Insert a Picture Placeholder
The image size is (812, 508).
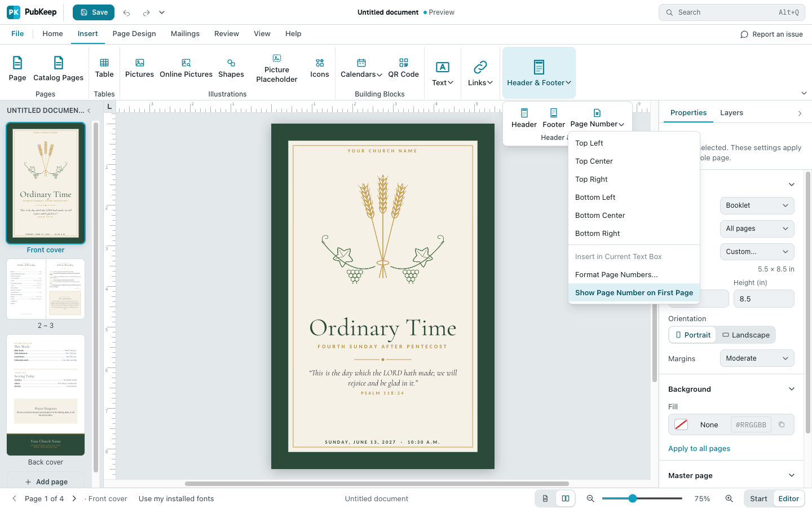point(277,69)
